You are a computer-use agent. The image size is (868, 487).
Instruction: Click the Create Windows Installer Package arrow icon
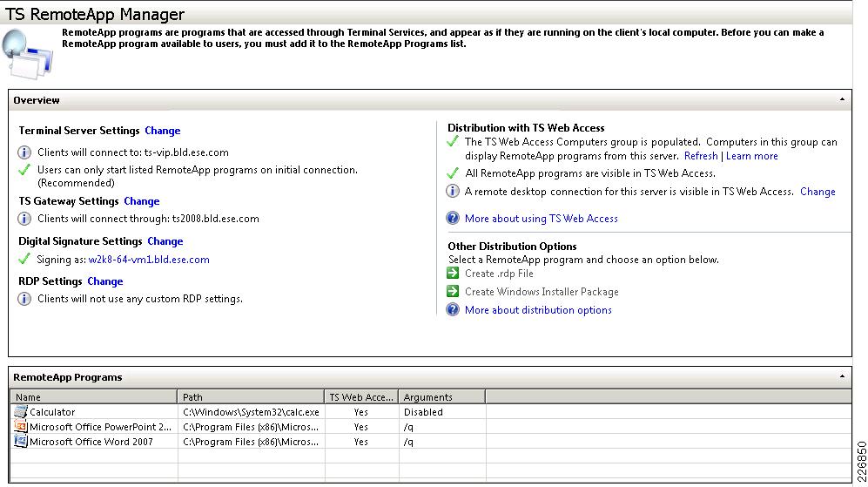click(453, 292)
